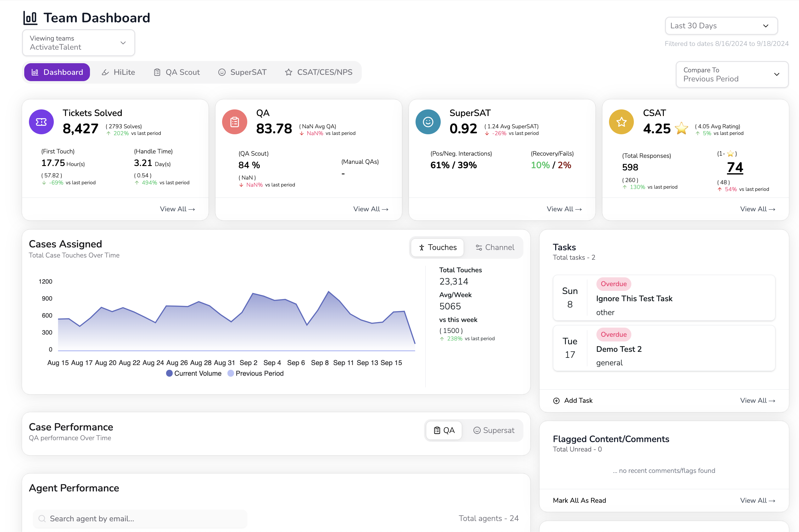This screenshot has width=799, height=532.
Task: Click Mark All As Read
Action: pyautogui.click(x=579, y=501)
